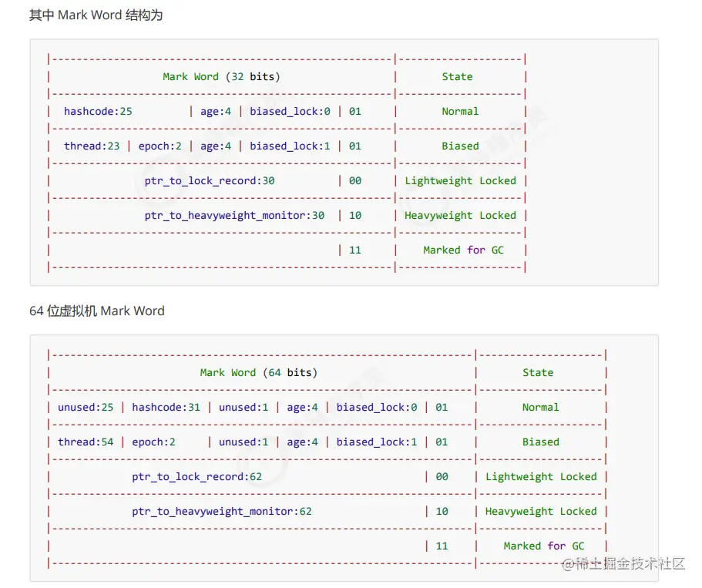Select 'Biased' state in the 32 bits table
Image resolution: width=702 pixels, height=588 pixels.
460,146
